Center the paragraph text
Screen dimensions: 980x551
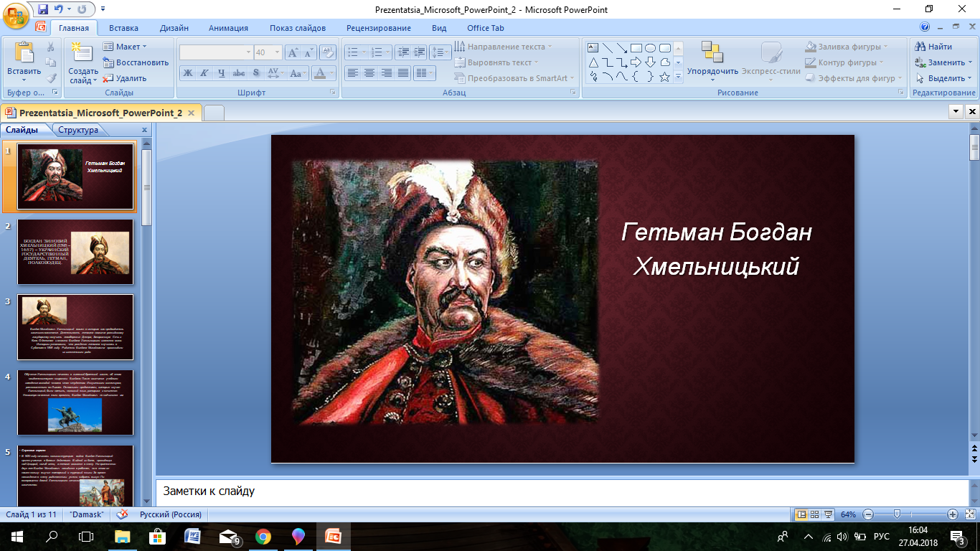tap(369, 73)
